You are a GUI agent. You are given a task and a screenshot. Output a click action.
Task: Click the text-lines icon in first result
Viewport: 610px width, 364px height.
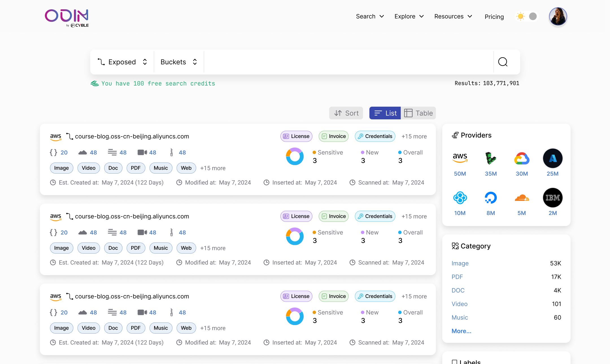(x=112, y=152)
